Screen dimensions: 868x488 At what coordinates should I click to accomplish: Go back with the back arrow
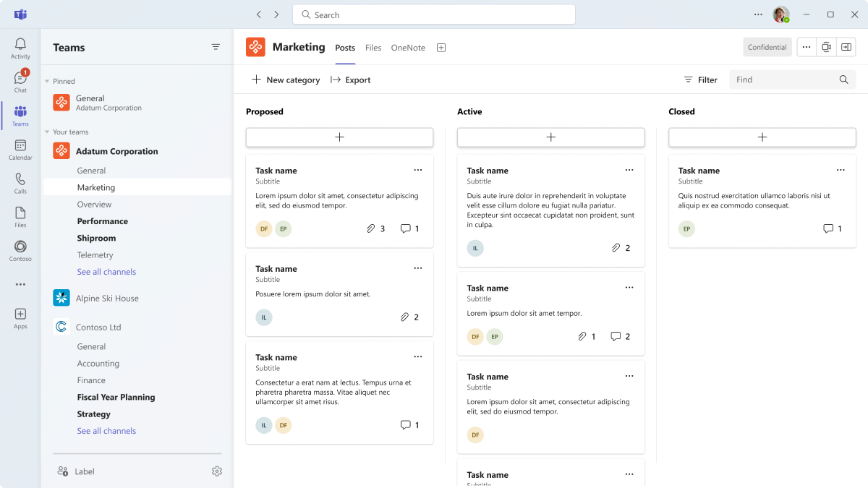pos(259,14)
